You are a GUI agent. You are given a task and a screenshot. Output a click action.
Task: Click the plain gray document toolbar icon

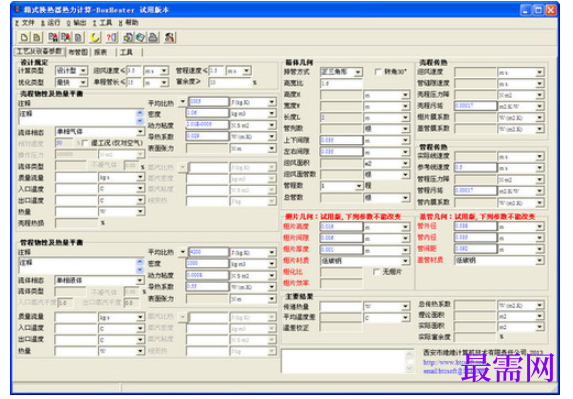pos(79,37)
